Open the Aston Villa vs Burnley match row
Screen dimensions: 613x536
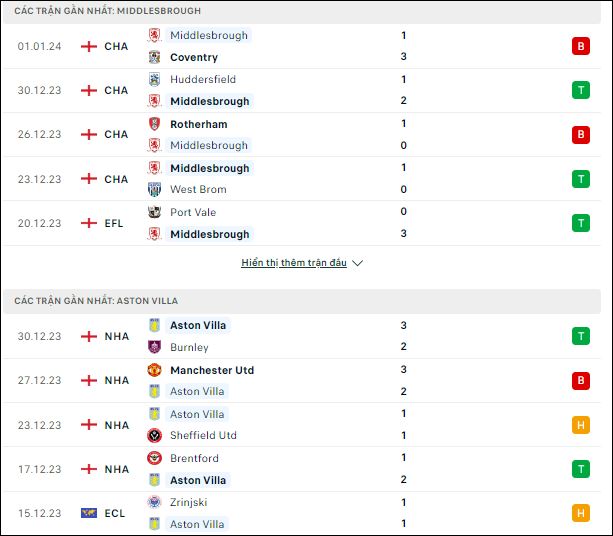(x=302, y=336)
